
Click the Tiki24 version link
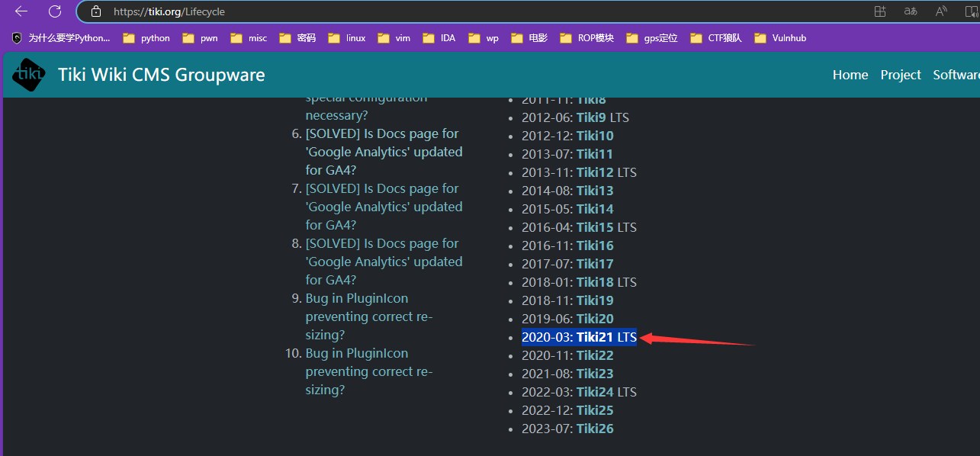(595, 392)
